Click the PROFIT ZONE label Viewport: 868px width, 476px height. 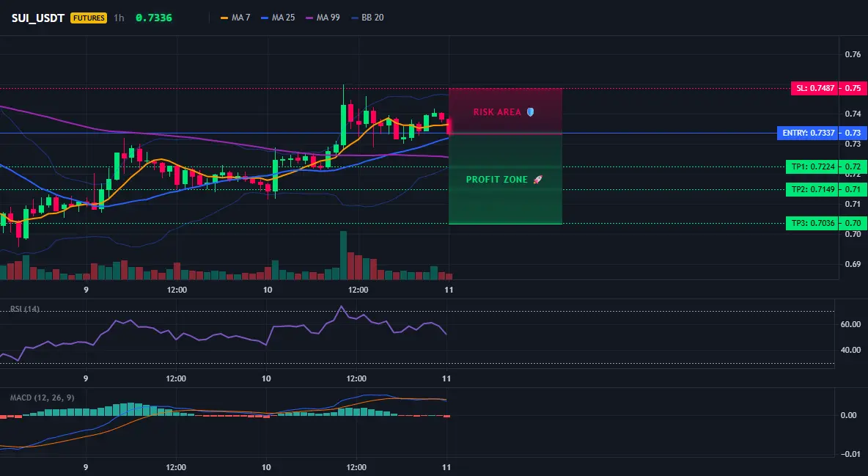497,180
